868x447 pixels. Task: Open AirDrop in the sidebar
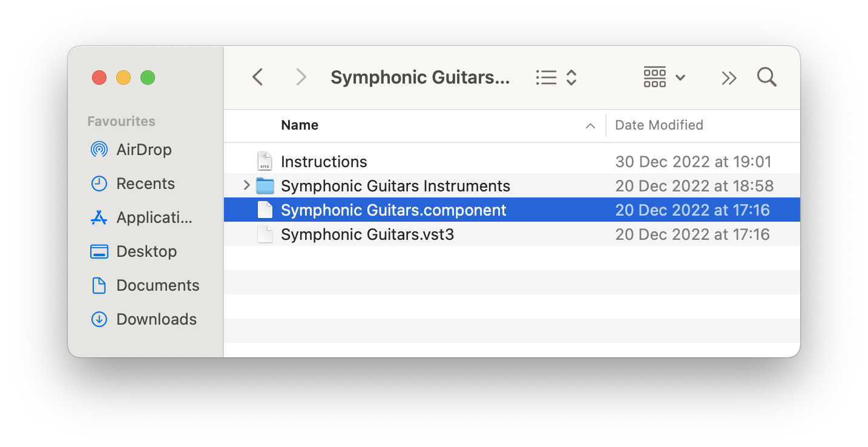[x=143, y=150]
